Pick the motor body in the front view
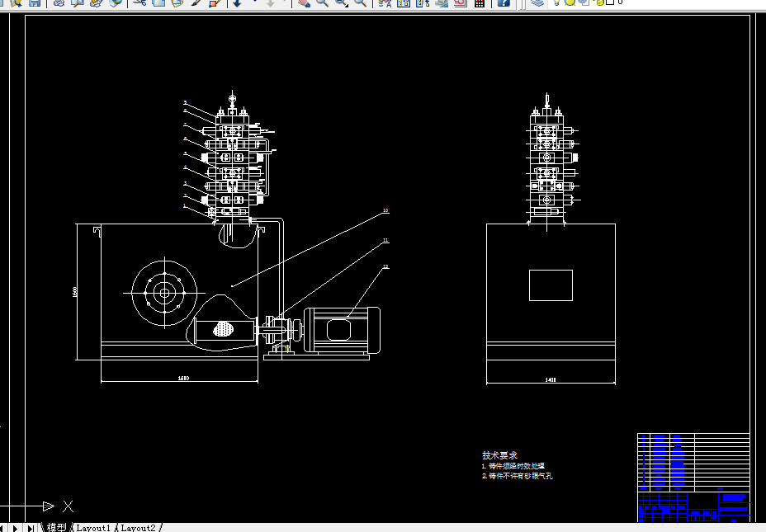Image resolution: width=766 pixels, height=532 pixels. [x=342, y=329]
